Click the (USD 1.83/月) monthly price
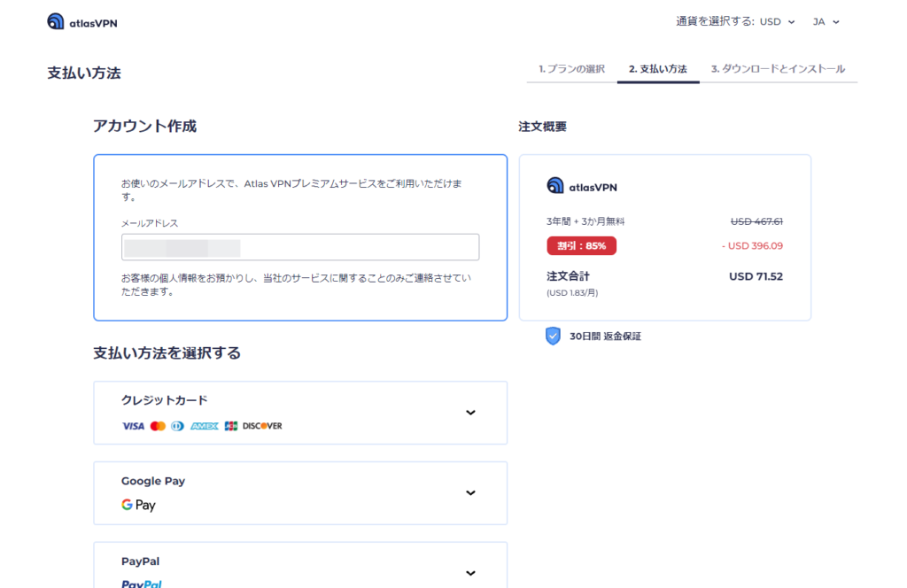907x588 pixels. coord(572,292)
